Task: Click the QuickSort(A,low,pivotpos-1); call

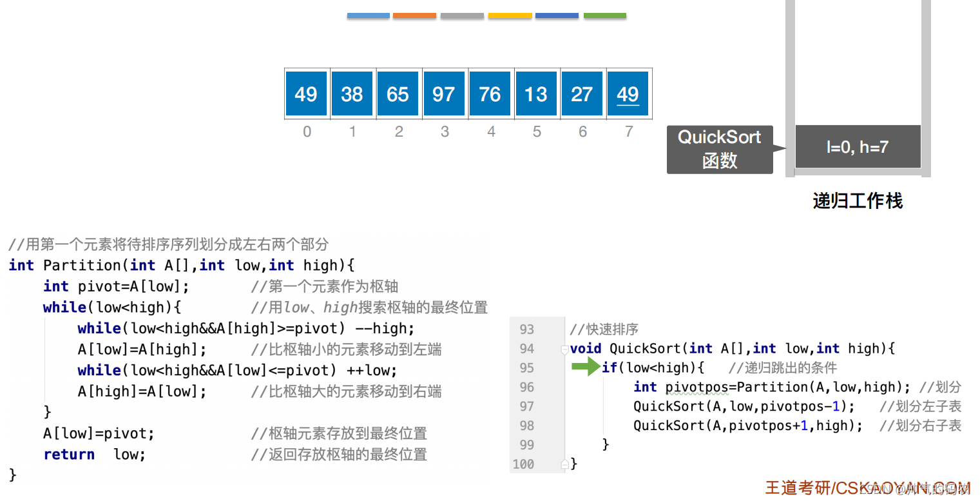Action: (x=744, y=406)
